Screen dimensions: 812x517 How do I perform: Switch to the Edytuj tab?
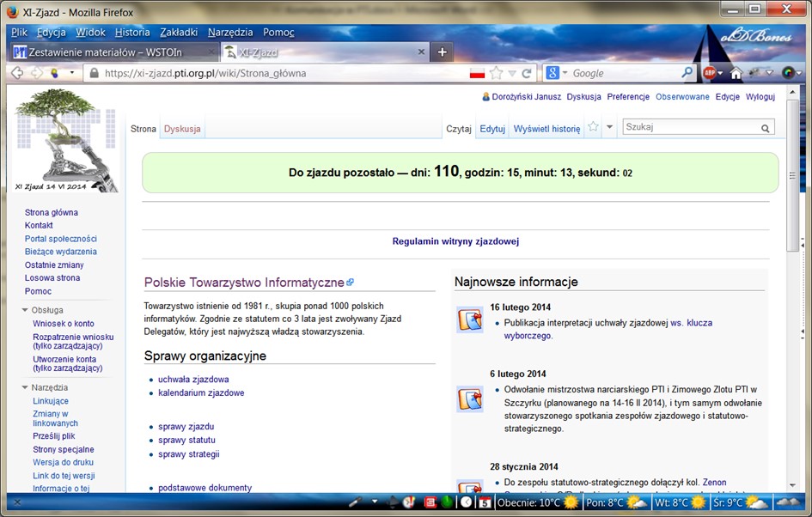point(492,129)
